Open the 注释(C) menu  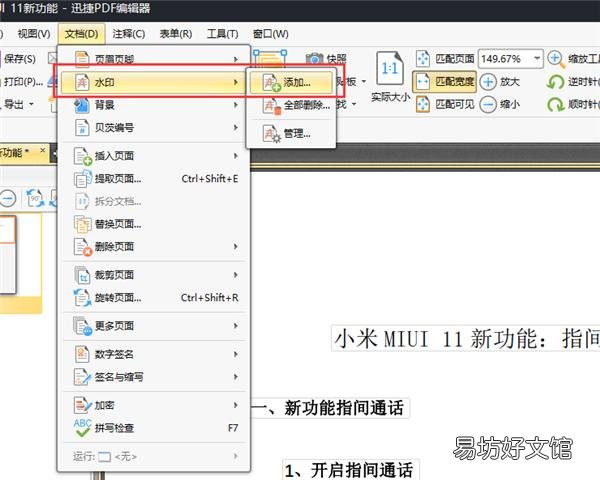pyautogui.click(x=129, y=34)
